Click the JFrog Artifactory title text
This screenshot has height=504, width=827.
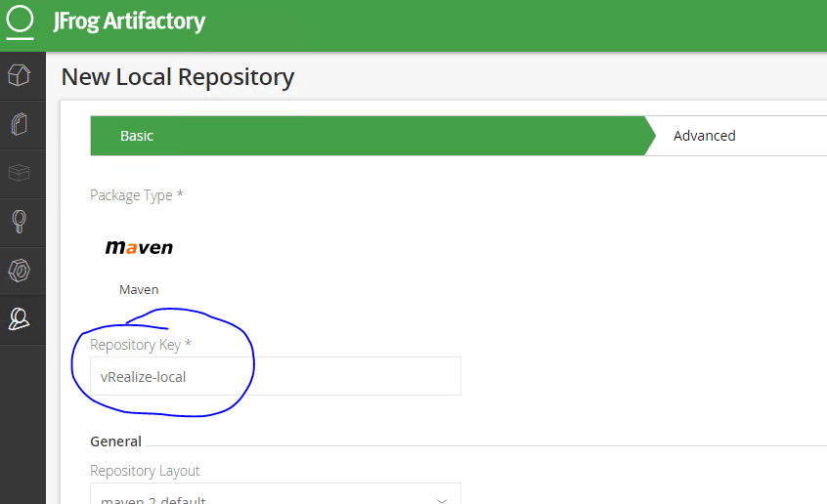pyautogui.click(x=129, y=21)
